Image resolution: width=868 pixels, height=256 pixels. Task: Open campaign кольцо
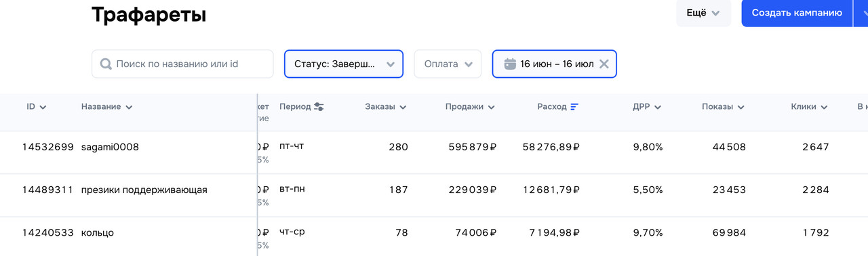pyautogui.click(x=98, y=233)
